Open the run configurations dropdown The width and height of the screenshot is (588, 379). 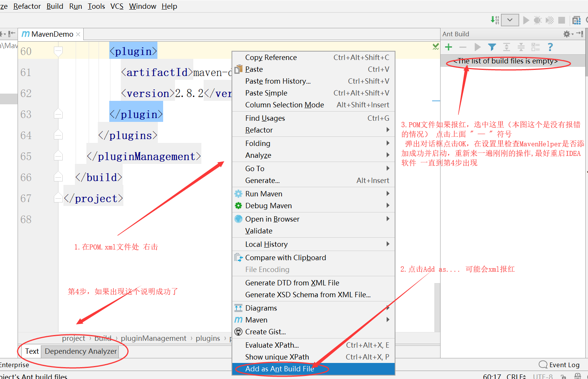(510, 20)
